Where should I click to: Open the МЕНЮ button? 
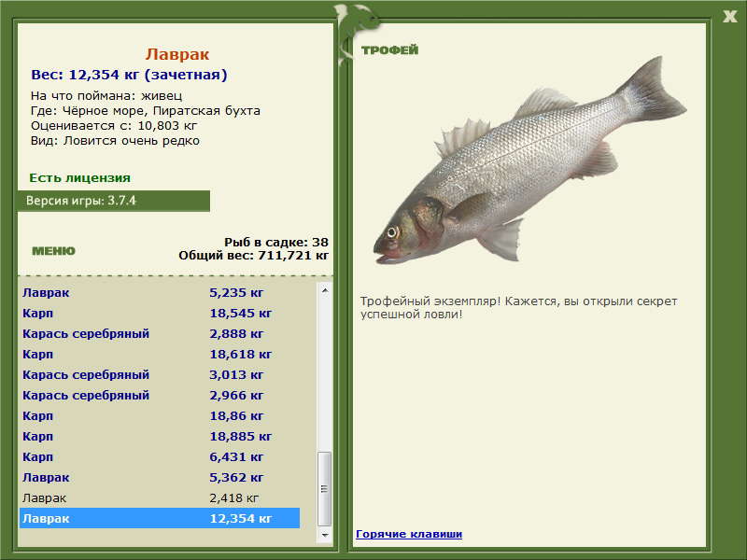pyautogui.click(x=53, y=251)
